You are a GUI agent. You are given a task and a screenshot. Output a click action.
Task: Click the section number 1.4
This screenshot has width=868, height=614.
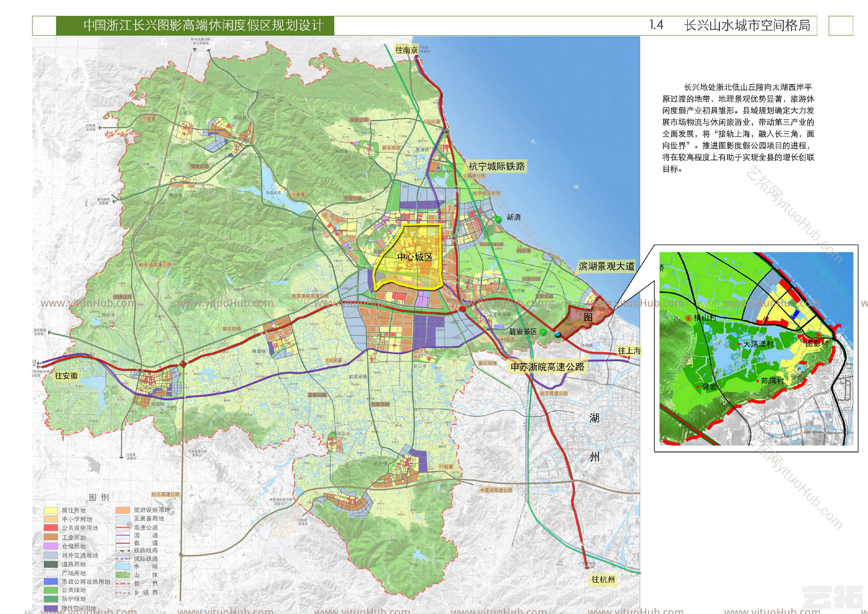[656, 25]
